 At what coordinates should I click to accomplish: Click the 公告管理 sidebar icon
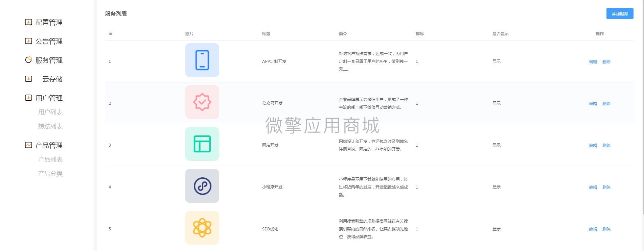[28, 41]
